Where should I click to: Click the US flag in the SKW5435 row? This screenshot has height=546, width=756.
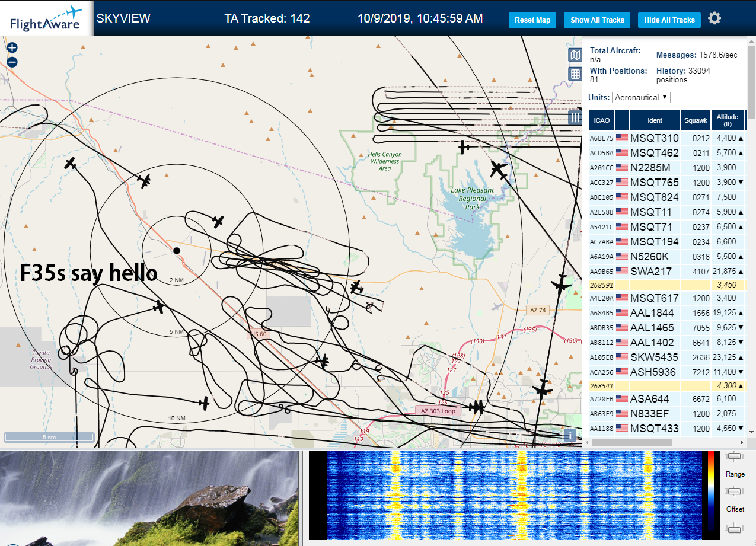click(x=621, y=357)
